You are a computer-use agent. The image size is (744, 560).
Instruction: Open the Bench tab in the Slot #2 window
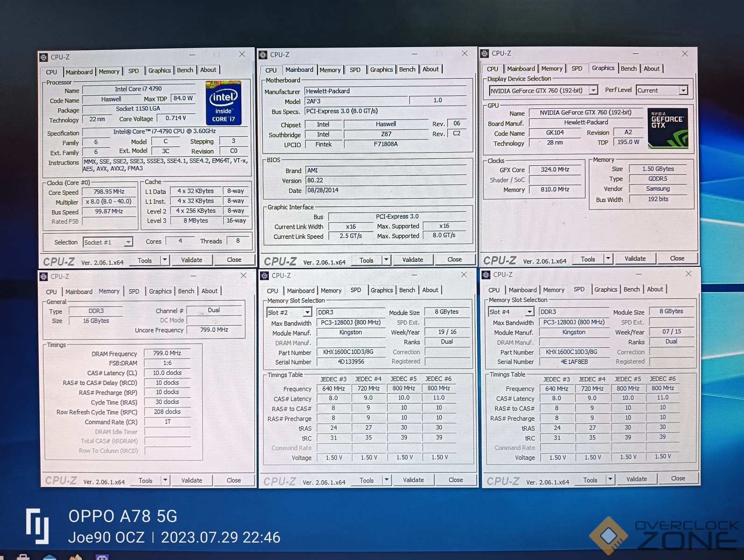(x=407, y=290)
